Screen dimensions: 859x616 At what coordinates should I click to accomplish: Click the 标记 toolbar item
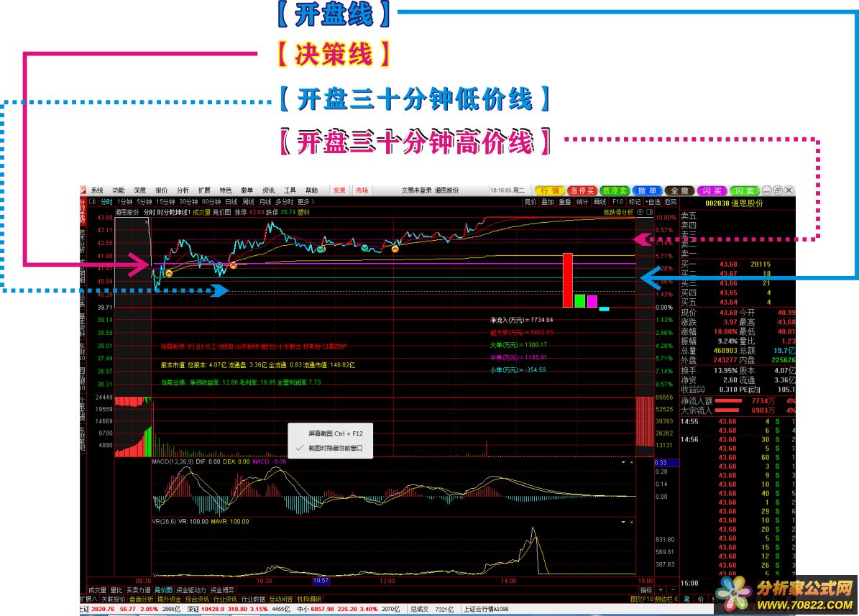tap(635, 202)
